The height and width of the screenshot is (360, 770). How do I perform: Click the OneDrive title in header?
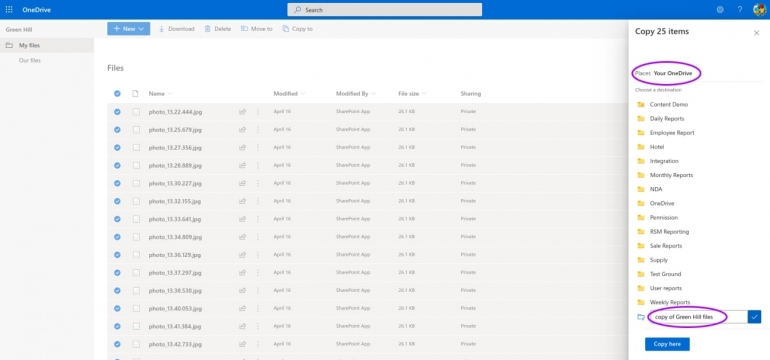tap(36, 10)
